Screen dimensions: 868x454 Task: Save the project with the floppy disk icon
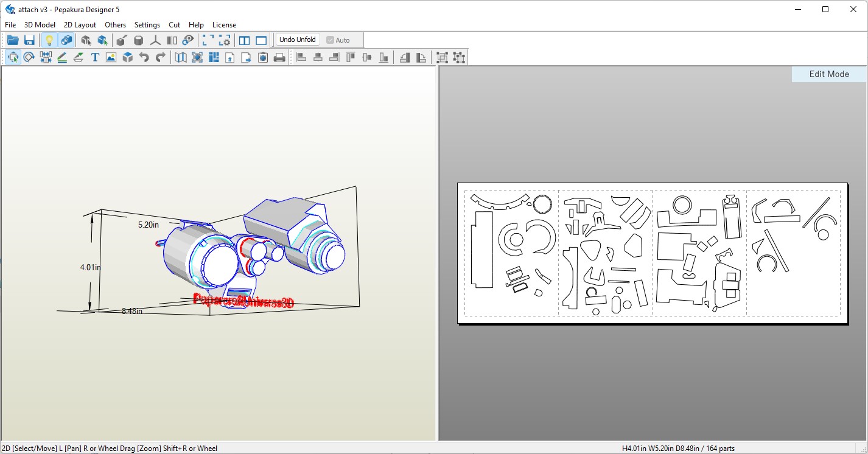[x=29, y=40]
